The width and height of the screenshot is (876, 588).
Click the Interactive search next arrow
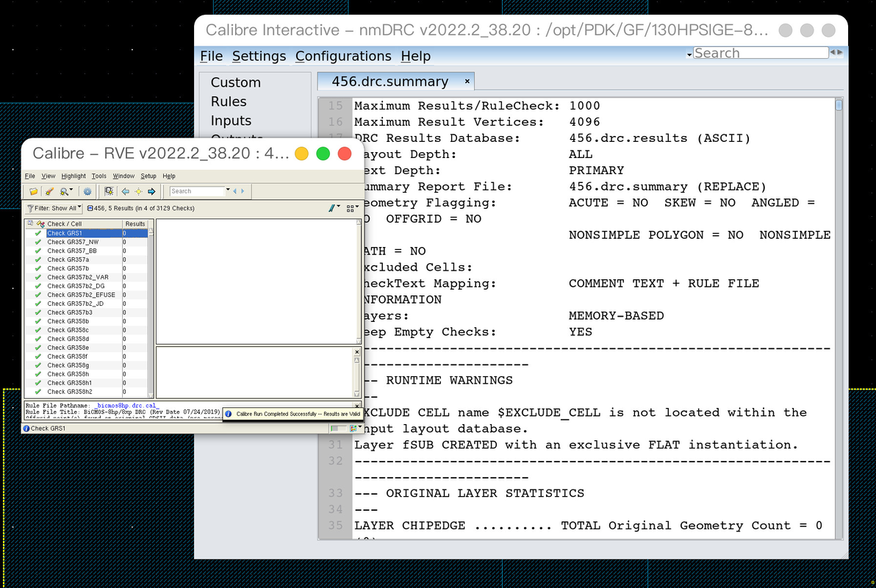click(x=839, y=52)
